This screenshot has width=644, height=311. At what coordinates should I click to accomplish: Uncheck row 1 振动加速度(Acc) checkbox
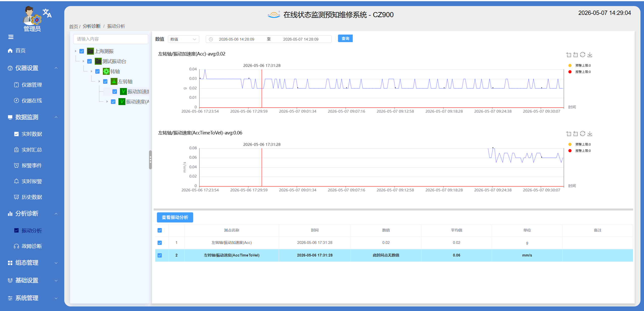(x=160, y=243)
